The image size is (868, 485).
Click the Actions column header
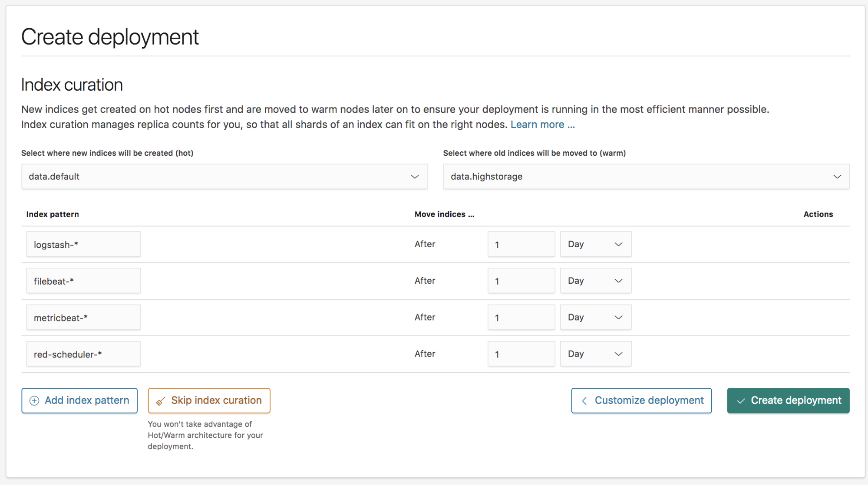click(818, 214)
